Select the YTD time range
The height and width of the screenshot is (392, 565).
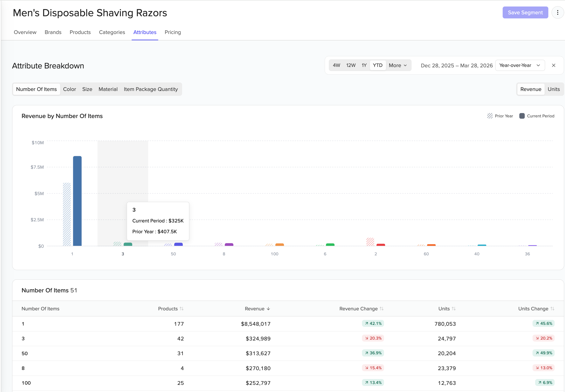pyautogui.click(x=378, y=65)
